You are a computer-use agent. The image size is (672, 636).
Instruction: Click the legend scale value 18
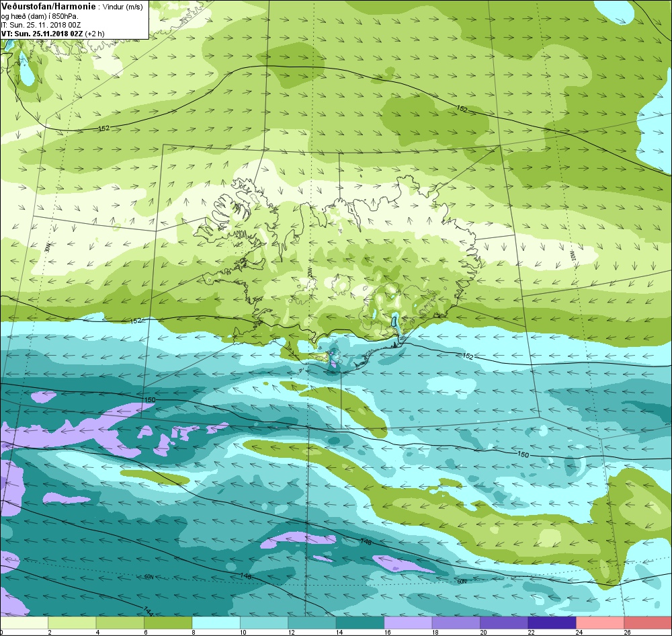(435, 632)
